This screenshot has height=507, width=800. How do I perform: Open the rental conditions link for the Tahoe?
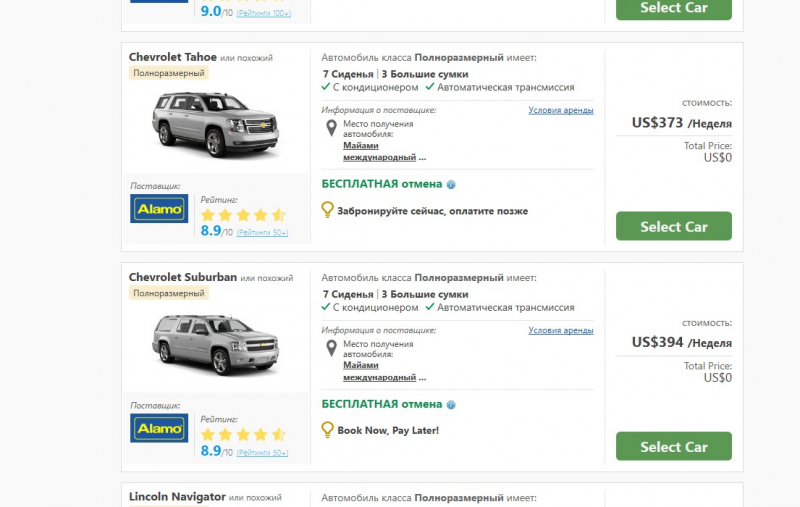560,110
